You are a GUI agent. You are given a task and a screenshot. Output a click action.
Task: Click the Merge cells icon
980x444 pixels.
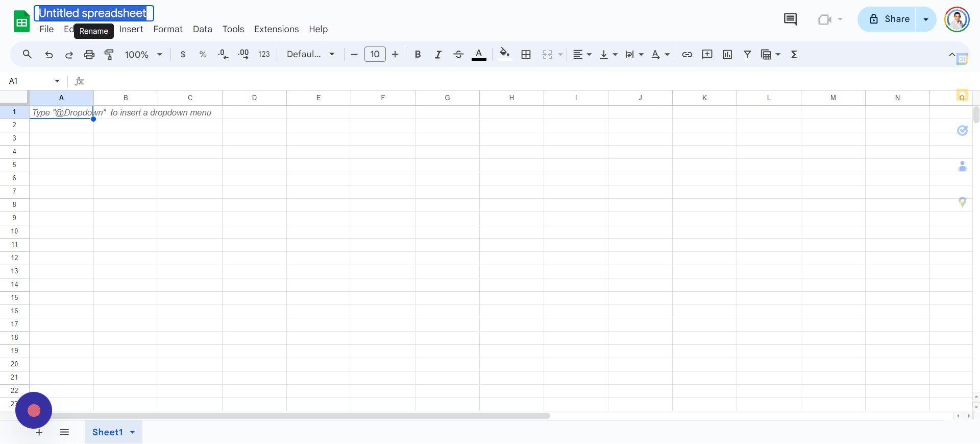point(547,55)
